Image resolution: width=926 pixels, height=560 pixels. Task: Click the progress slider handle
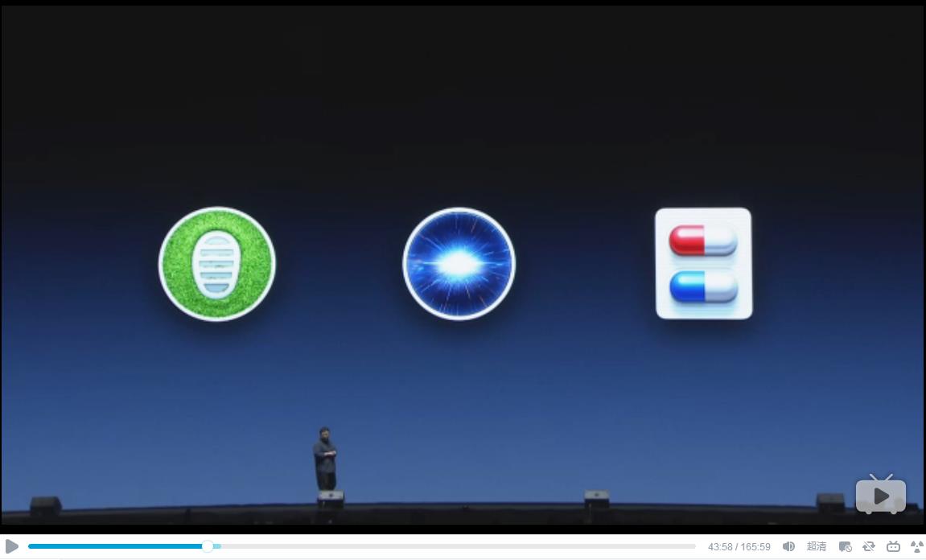[208, 546]
